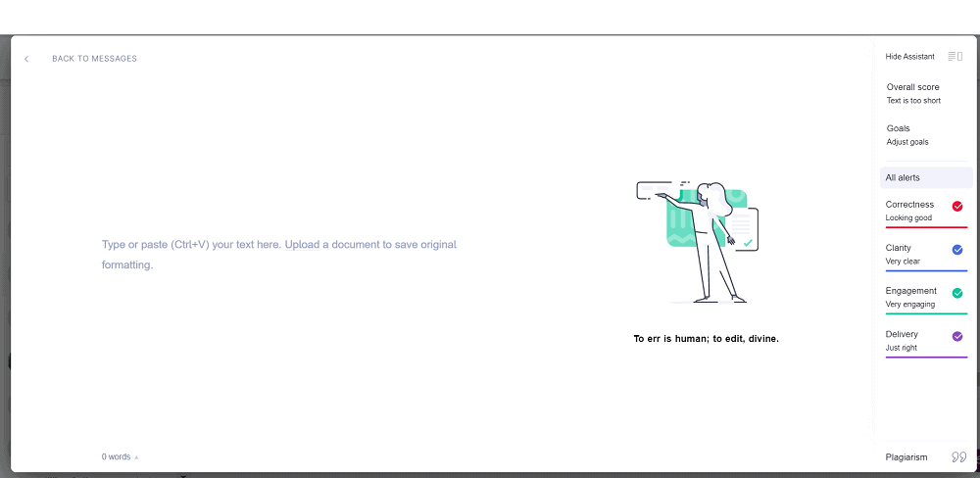Click 'Very clear' status under Clarity
Screen dimensions: 980x478
[x=903, y=262]
